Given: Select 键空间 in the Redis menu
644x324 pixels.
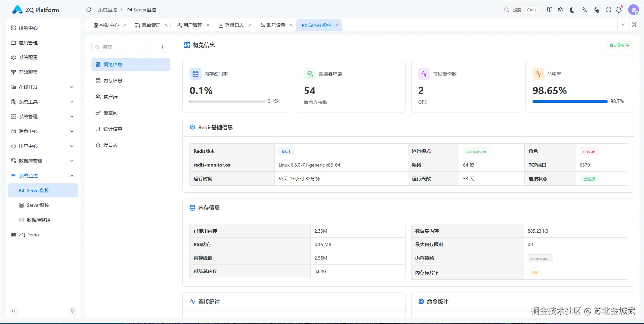Looking at the screenshot, I should point(131,113).
